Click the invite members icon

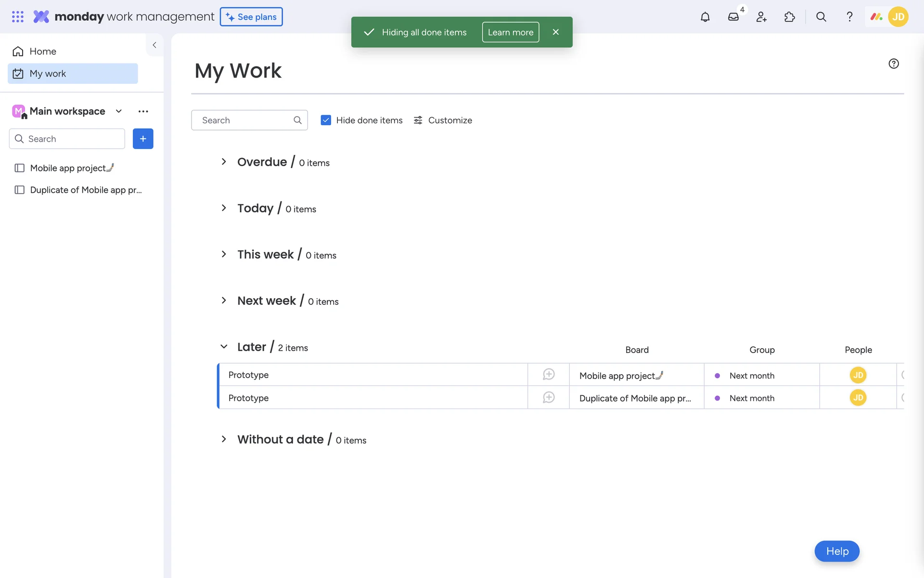[761, 17]
